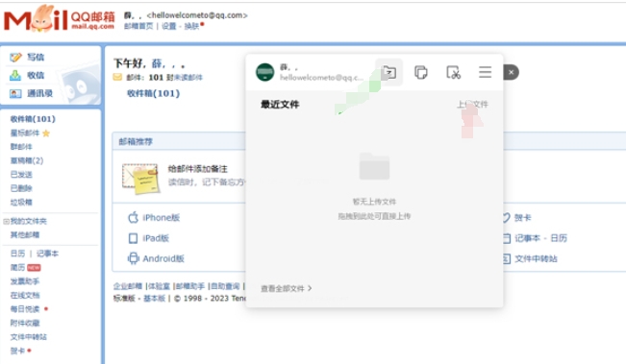
Task: Open 已删除 deleted folder
Action: click(x=21, y=188)
